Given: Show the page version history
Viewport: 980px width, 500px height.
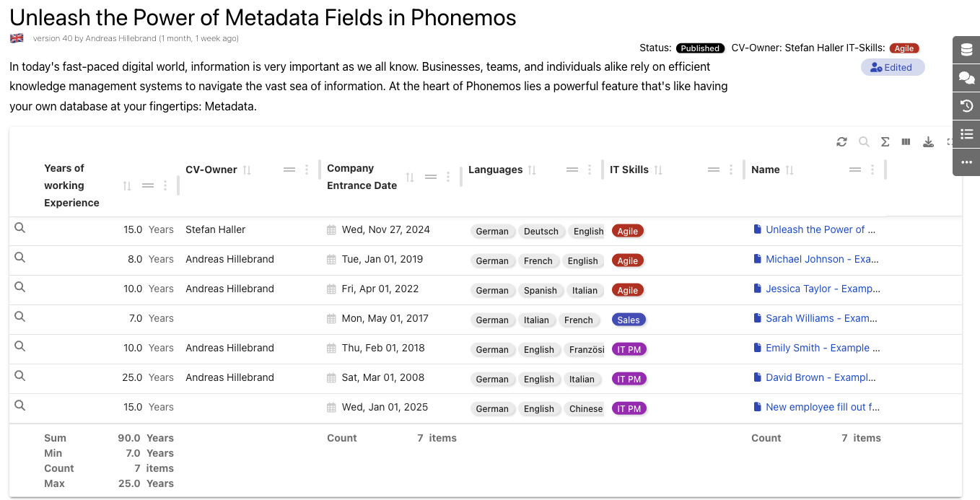Looking at the screenshot, I should coord(966,107).
